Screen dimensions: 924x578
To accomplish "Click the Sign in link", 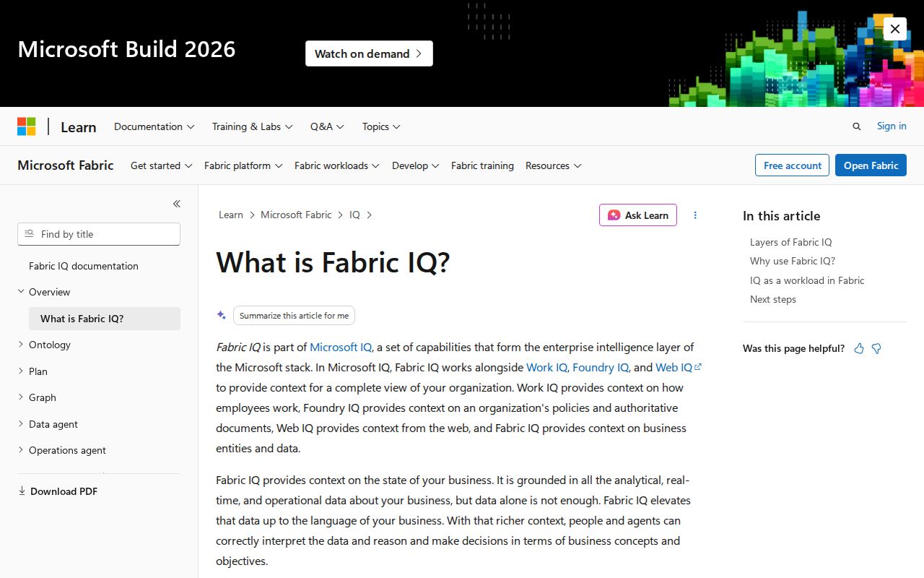I will coord(892,126).
